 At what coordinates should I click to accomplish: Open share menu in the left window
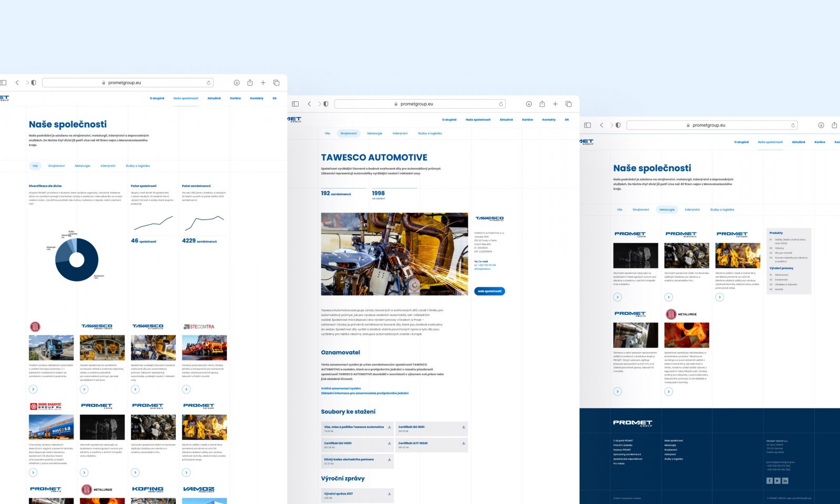[250, 82]
